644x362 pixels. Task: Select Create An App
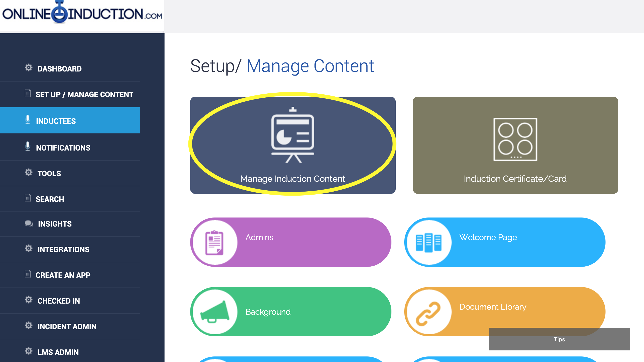point(70,275)
